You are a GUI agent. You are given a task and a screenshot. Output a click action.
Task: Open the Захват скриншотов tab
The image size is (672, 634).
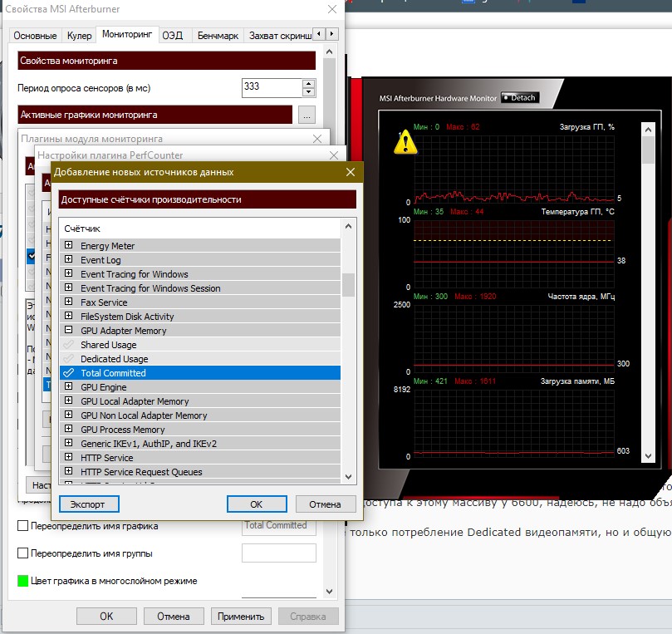pos(278,36)
